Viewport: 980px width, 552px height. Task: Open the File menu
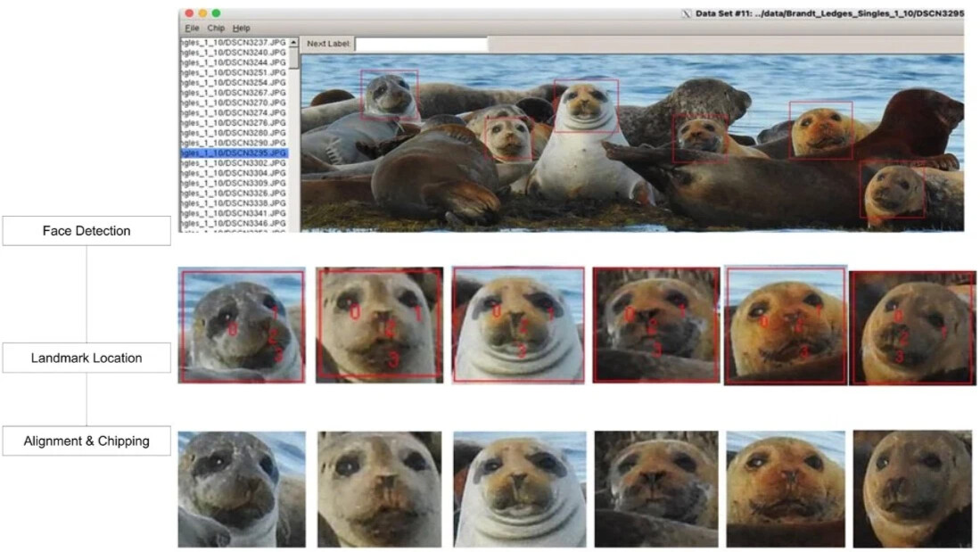coord(192,29)
